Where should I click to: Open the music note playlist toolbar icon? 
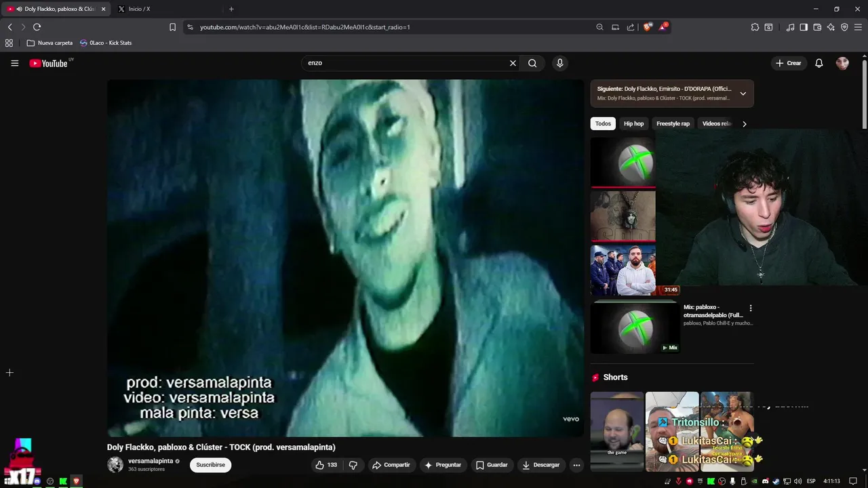point(790,27)
